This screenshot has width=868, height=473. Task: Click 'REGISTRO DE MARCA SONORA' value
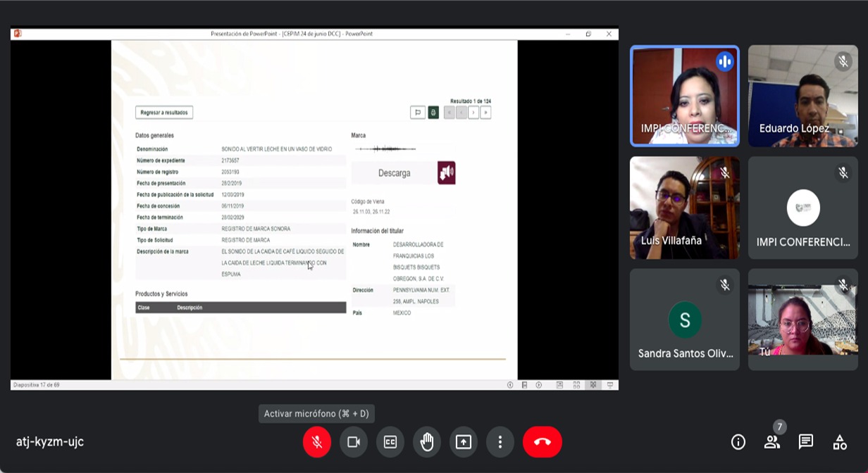pyautogui.click(x=256, y=229)
